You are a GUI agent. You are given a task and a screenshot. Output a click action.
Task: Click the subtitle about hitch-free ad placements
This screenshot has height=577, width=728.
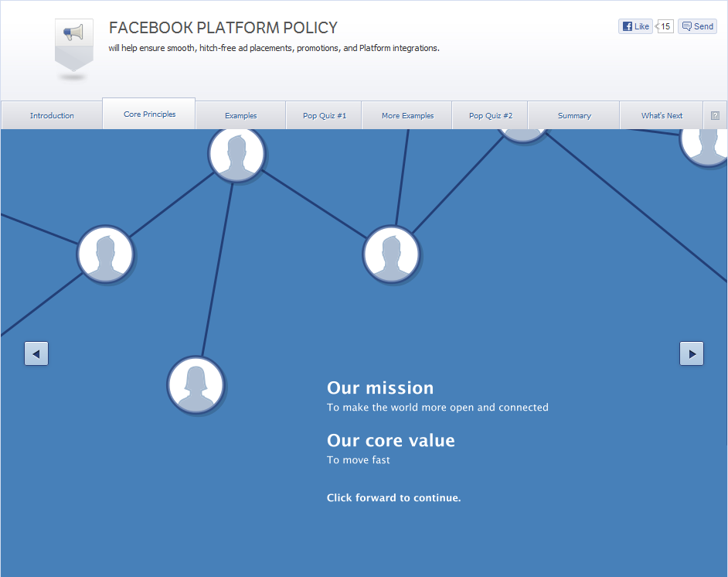coord(274,48)
